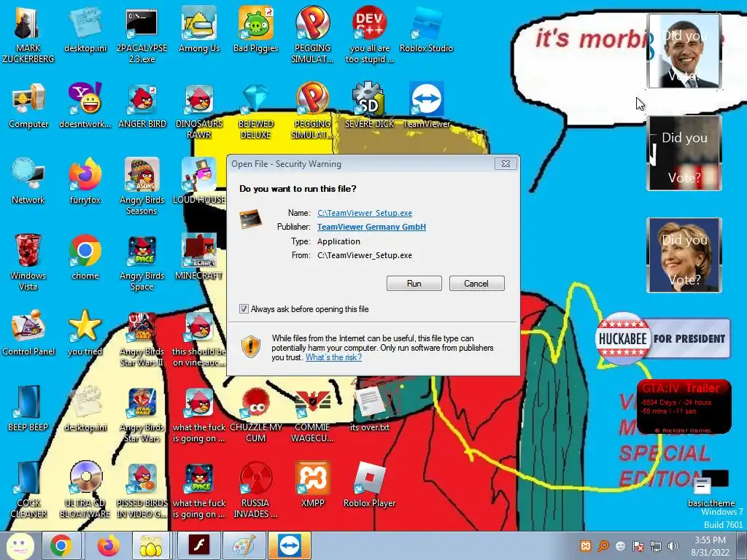
Task: Switch to TeamViewer taskbar button
Action: point(289,545)
